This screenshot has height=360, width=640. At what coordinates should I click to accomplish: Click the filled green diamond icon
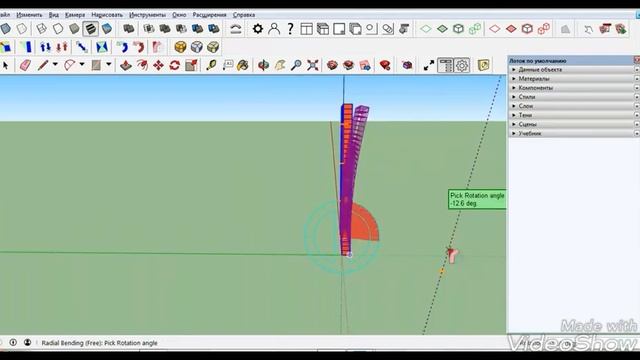pyautogui.click(x=442, y=29)
